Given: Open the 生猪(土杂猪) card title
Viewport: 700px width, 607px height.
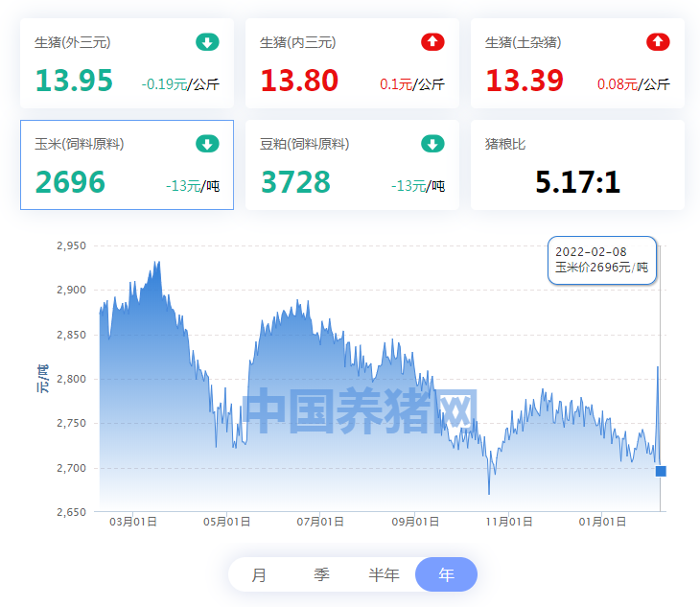Looking at the screenshot, I should 524,43.
